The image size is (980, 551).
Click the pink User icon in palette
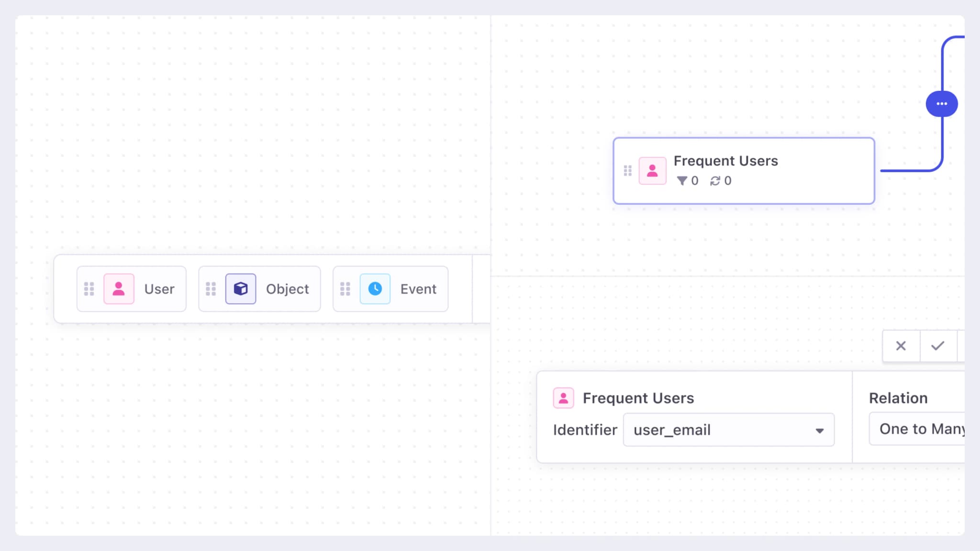pyautogui.click(x=119, y=289)
